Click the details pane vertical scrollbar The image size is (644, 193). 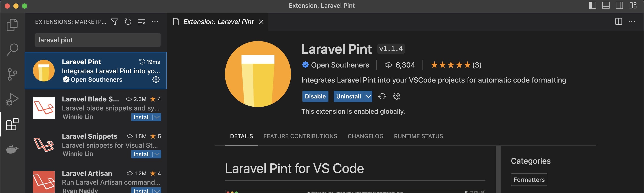coord(498,169)
